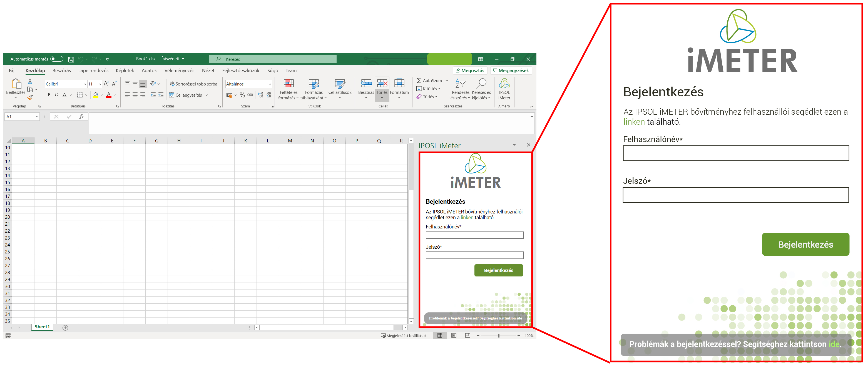Image resolution: width=868 pixels, height=365 pixels.
Task: Open Rendezés és szűrés menu
Action: (460, 89)
